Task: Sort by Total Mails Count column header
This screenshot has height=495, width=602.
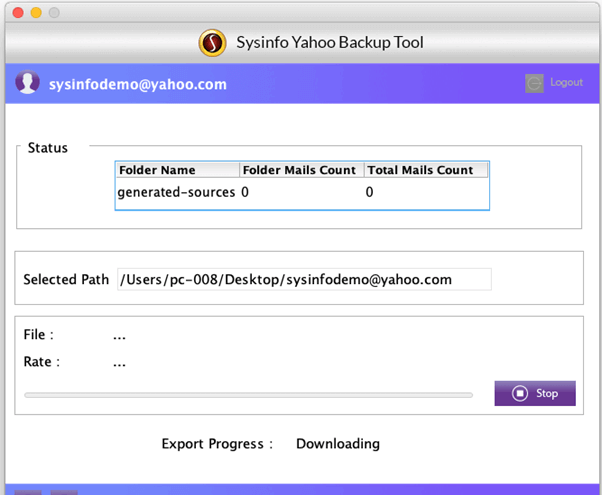Action: coord(426,170)
